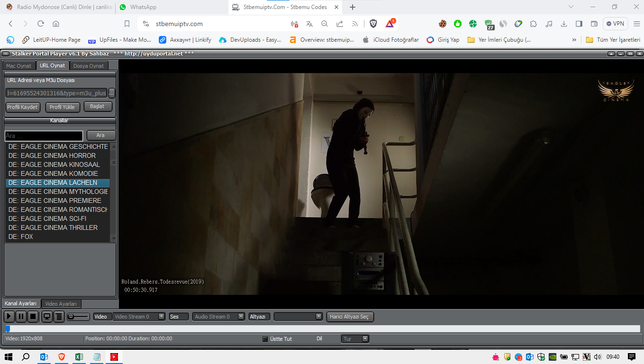Image resolution: width=644 pixels, height=364 pixels.
Task: Click the translate page icon in address bar
Action: coord(309,24)
